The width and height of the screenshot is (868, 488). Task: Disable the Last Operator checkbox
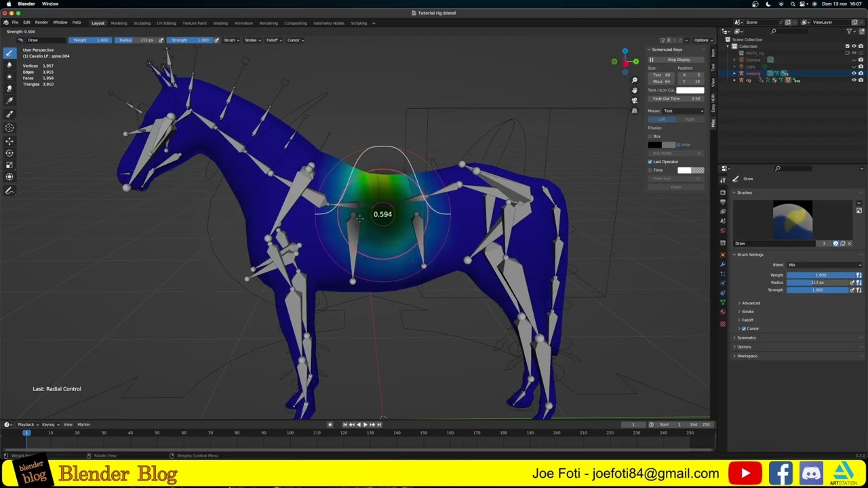pyautogui.click(x=650, y=161)
